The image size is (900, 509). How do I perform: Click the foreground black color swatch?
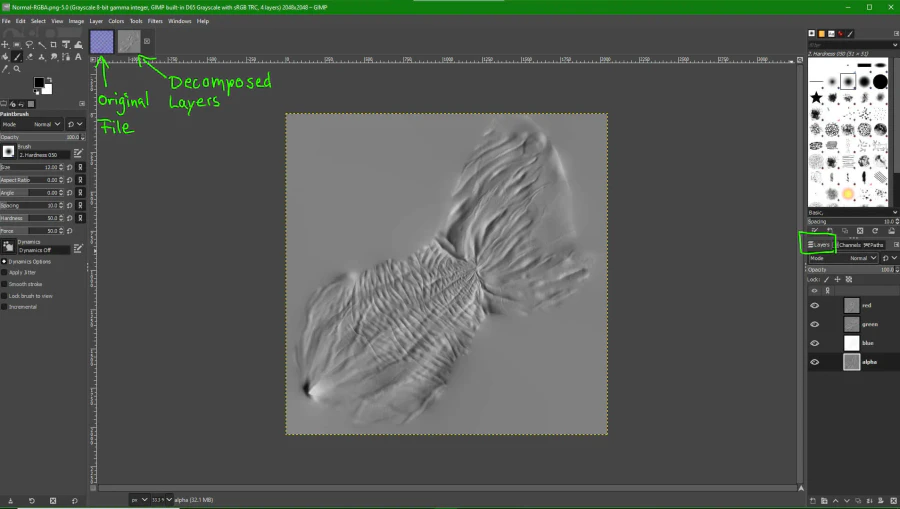pyautogui.click(x=39, y=83)
